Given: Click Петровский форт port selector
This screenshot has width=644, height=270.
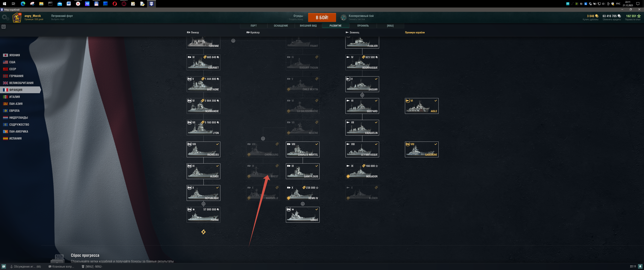Looking at the screenshot, I should (62, 17).
